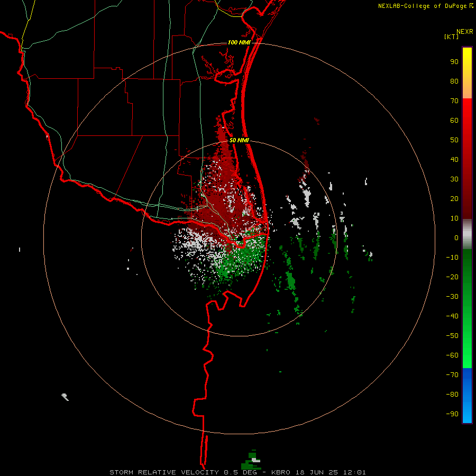Click the -20 value on the velocity scale

coord(452,277)
